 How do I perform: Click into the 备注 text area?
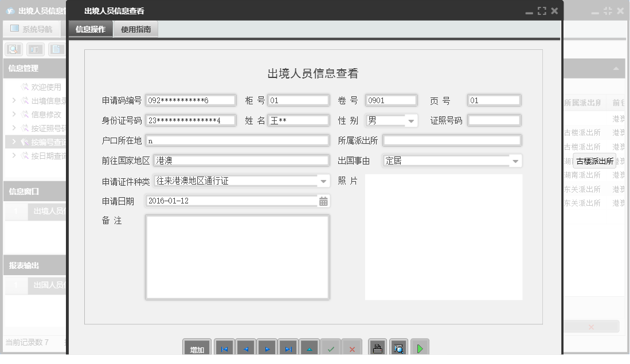tap(237, 257)
